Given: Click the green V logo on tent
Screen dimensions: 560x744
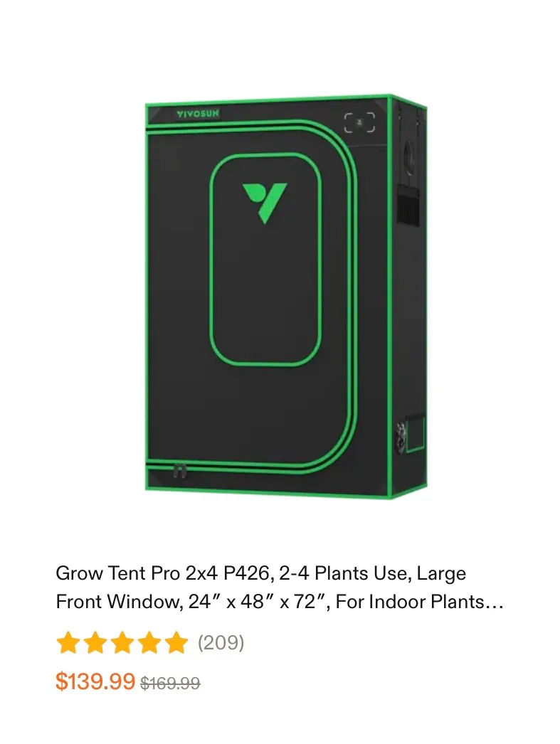Looking at the screenshot, I should coord(265,203).
